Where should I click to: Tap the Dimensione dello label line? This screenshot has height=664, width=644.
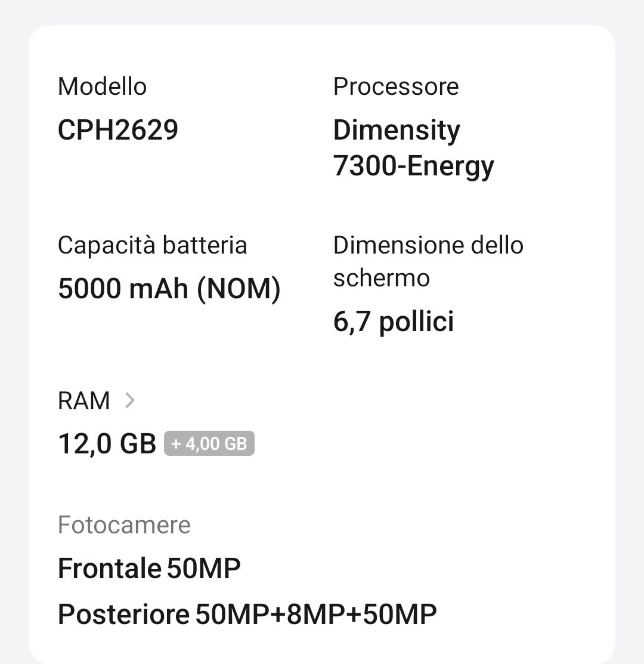tap(428, 245)
